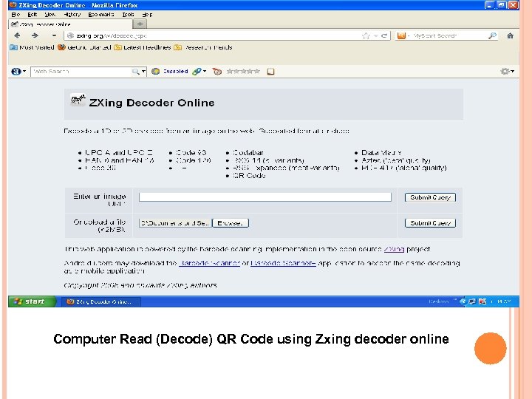Click the magnifier in the MyStart search box
Viewport: 532px width, 399px height.
tap(492, 35)
